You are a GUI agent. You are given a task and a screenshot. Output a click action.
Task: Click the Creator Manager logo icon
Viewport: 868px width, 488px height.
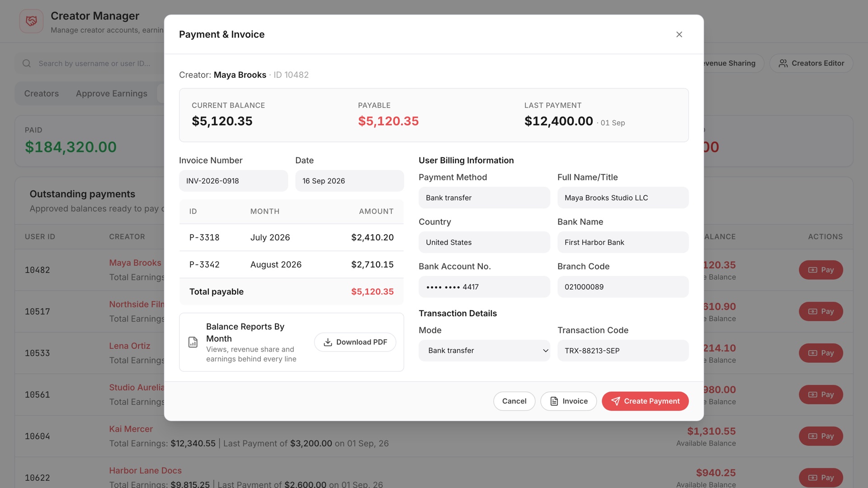[31, 21]
